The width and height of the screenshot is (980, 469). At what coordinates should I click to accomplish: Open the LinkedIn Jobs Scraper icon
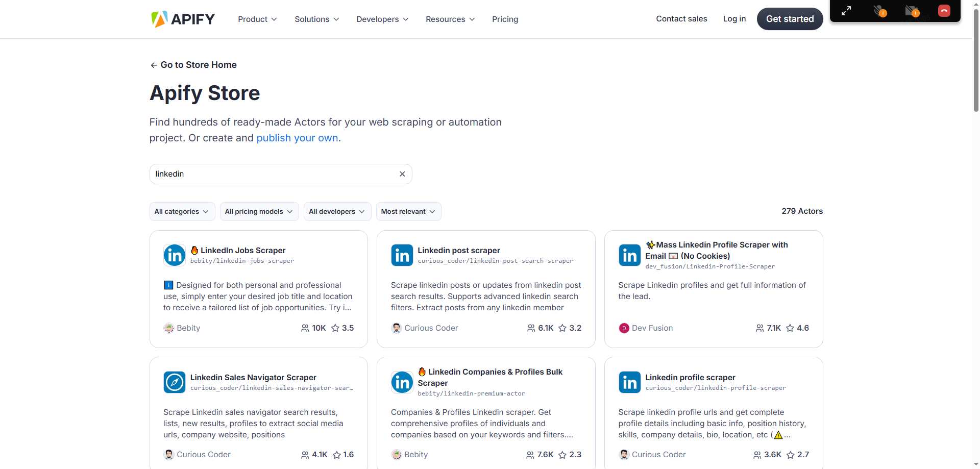point(175,255)
